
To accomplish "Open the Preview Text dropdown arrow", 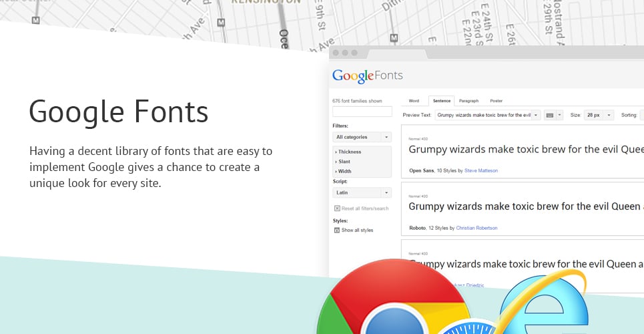I will 536,115.
